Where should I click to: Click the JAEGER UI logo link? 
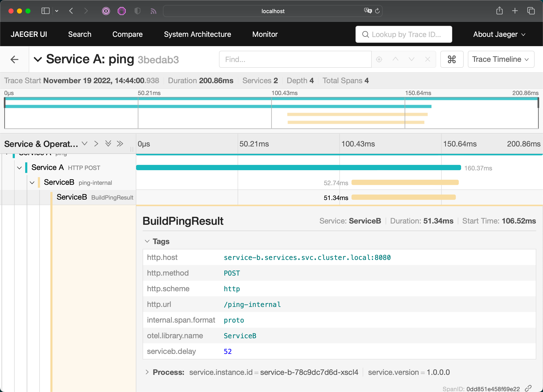pyautogui.click(x=29, y=34)
